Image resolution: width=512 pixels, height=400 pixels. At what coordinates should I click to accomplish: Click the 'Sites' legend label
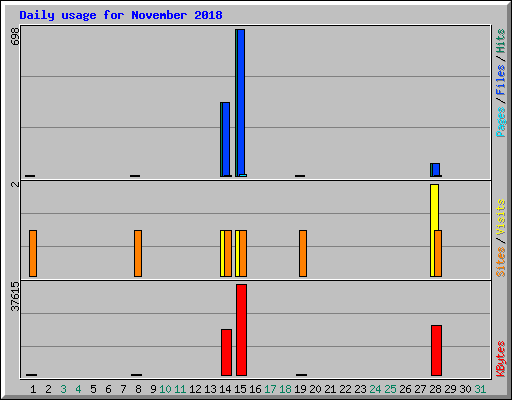pyautogui.click(x=501, y=262)
